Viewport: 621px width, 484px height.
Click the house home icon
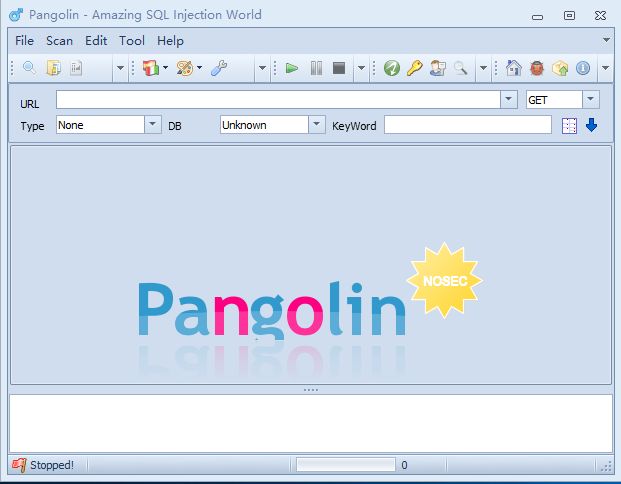click(514, 68)
